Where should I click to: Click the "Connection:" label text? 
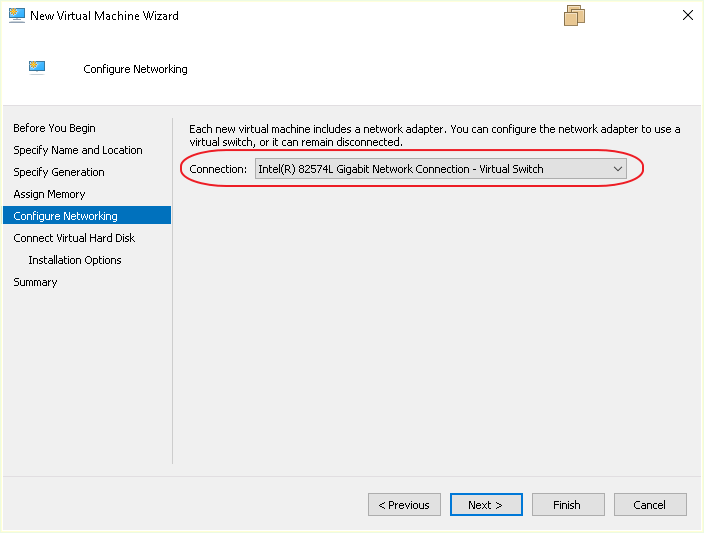[x=218, y=169]
